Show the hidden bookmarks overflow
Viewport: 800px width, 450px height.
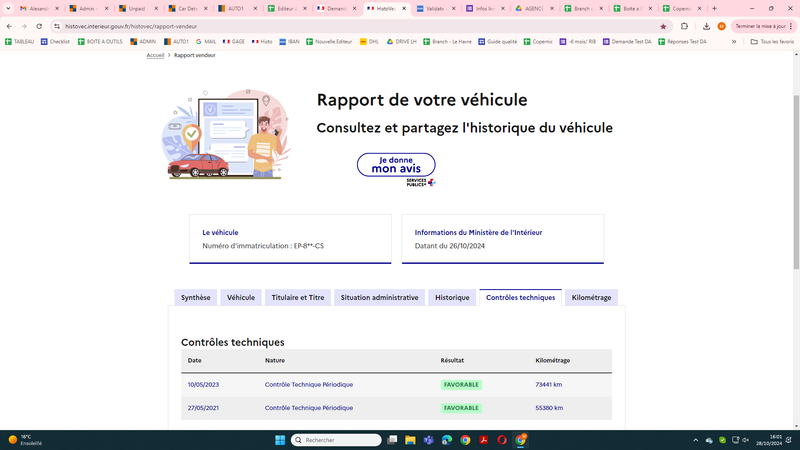click(734, 41)
